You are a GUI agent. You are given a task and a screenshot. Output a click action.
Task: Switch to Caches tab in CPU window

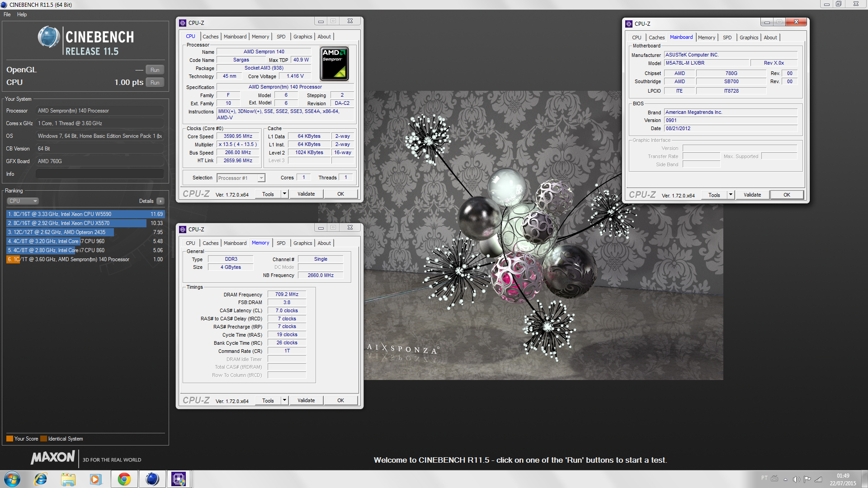click(x=210, y=37)
